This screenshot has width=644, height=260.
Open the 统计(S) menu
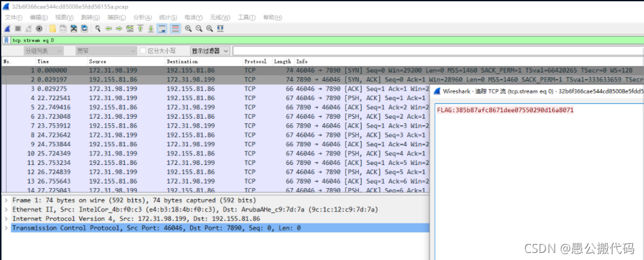[168, 17]
